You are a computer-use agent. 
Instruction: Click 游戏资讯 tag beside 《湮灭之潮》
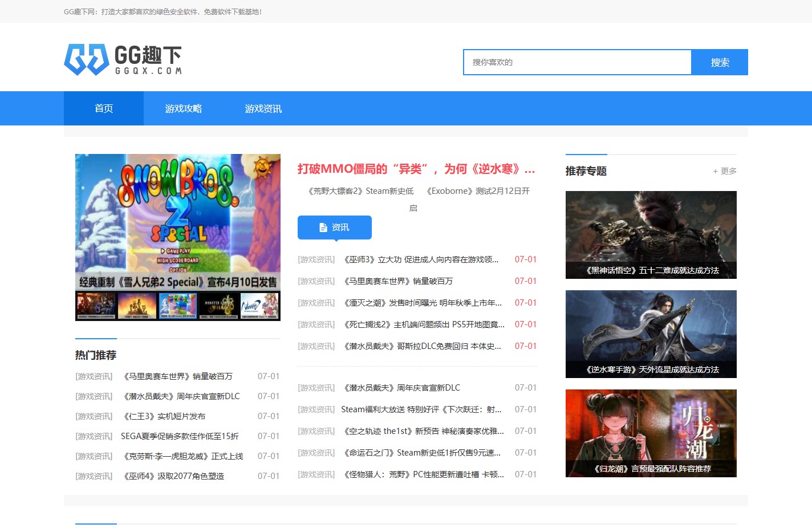pyautogui.click(x=316, y=303)
